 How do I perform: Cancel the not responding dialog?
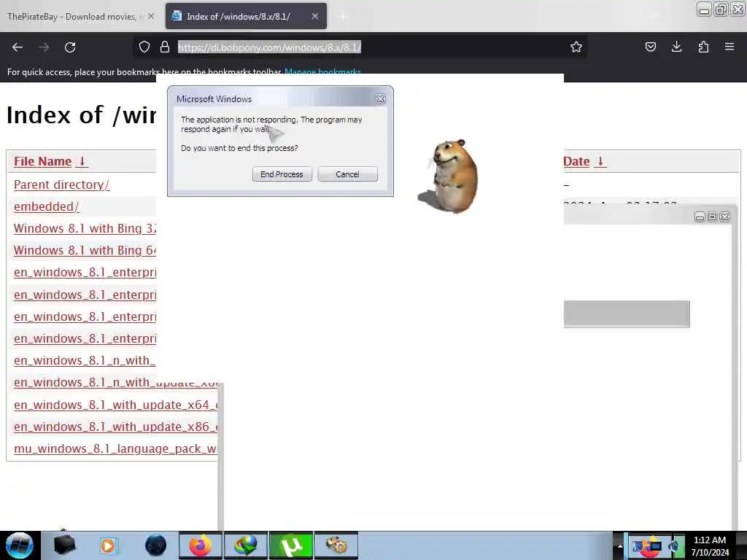[x=347, y=174]
